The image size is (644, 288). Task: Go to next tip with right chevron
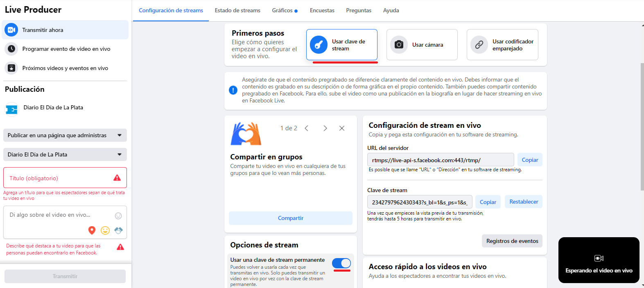325,128
